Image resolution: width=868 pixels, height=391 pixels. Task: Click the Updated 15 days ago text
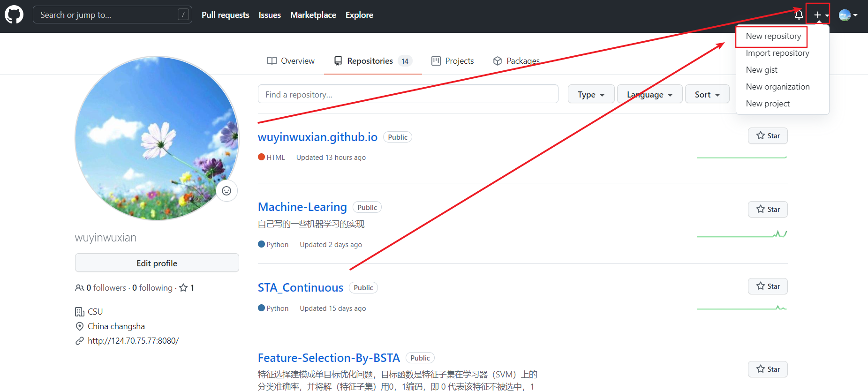(333, 308)
